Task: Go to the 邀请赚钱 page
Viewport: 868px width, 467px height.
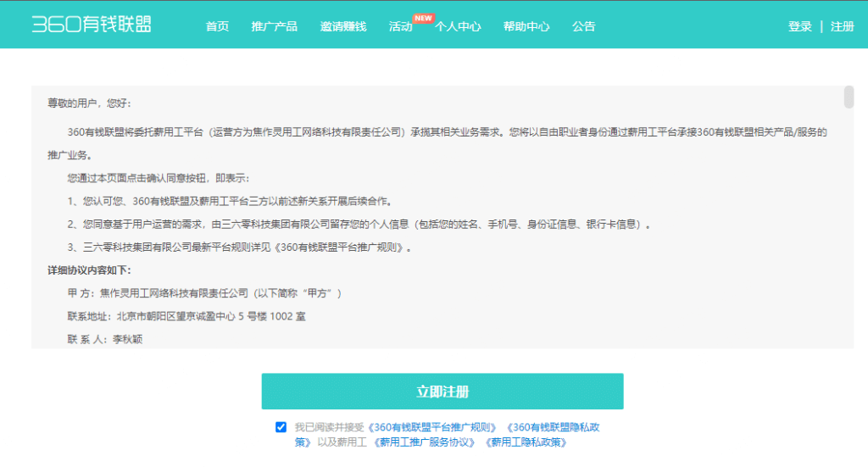Action: tap(343, 26)
